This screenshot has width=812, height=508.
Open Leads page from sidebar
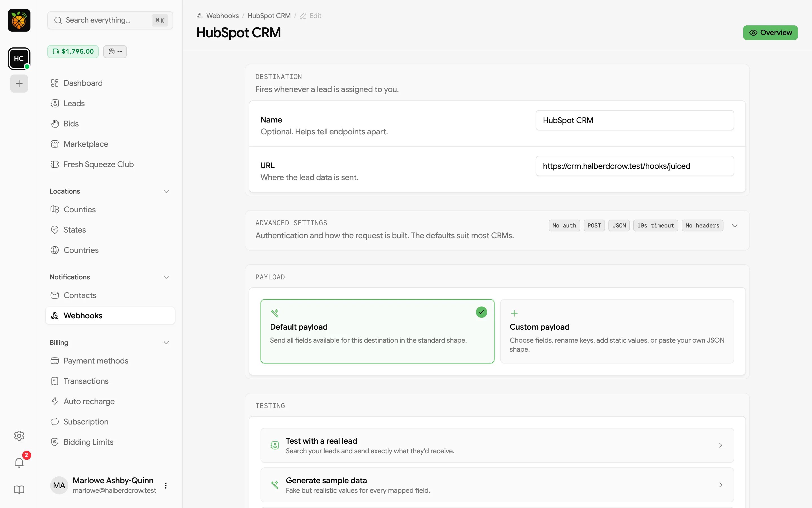coord(110,104)
